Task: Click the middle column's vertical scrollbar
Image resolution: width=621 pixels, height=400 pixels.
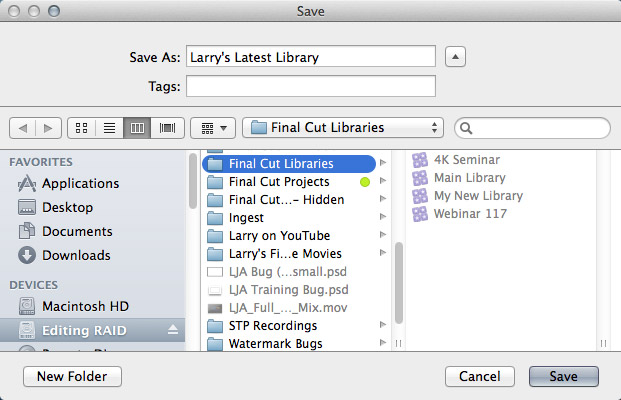Action: tap(399, 283)
